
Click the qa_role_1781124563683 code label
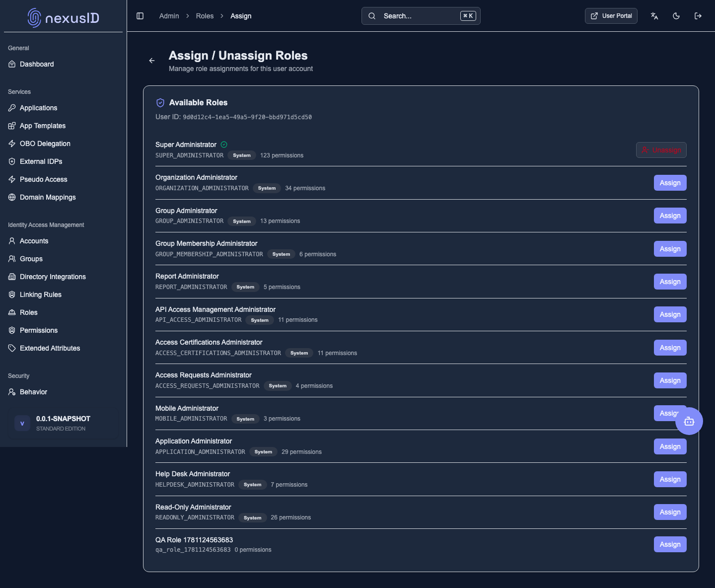coord(193,550)
